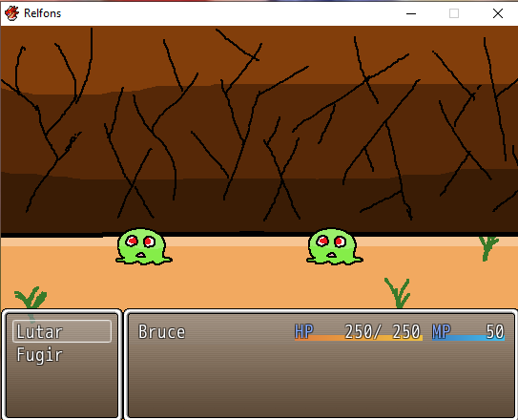Click the Relfons app icon in title bar
The height and width of the screenshot is (420, 518).
11,13
